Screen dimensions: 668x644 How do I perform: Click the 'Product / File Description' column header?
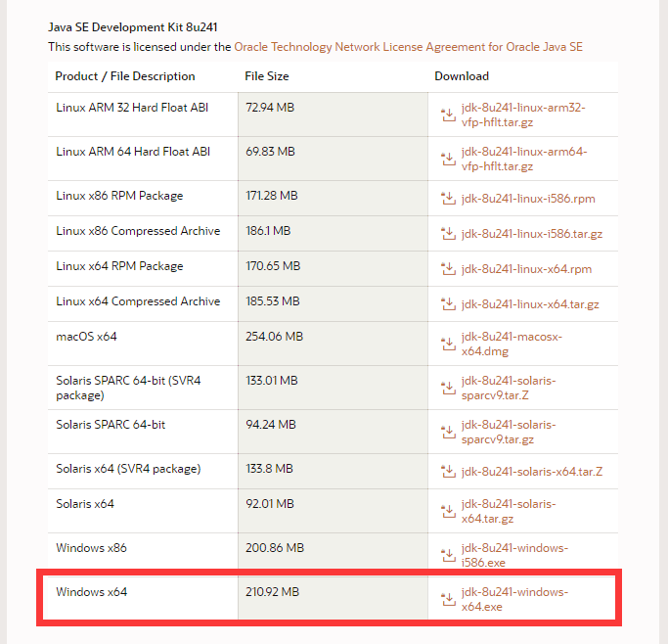coord(125,76)
